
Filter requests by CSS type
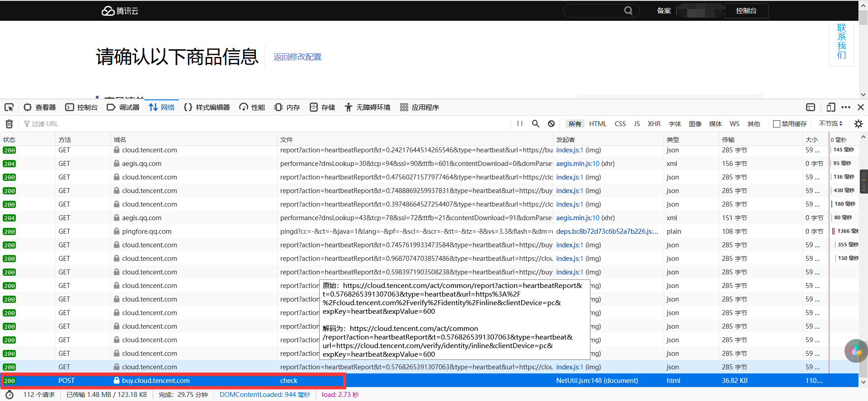click(620, 123)
